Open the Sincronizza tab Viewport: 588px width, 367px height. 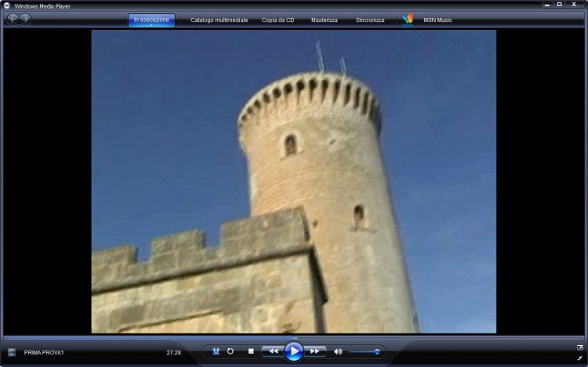pyautogui.click(x=370, y=20)
